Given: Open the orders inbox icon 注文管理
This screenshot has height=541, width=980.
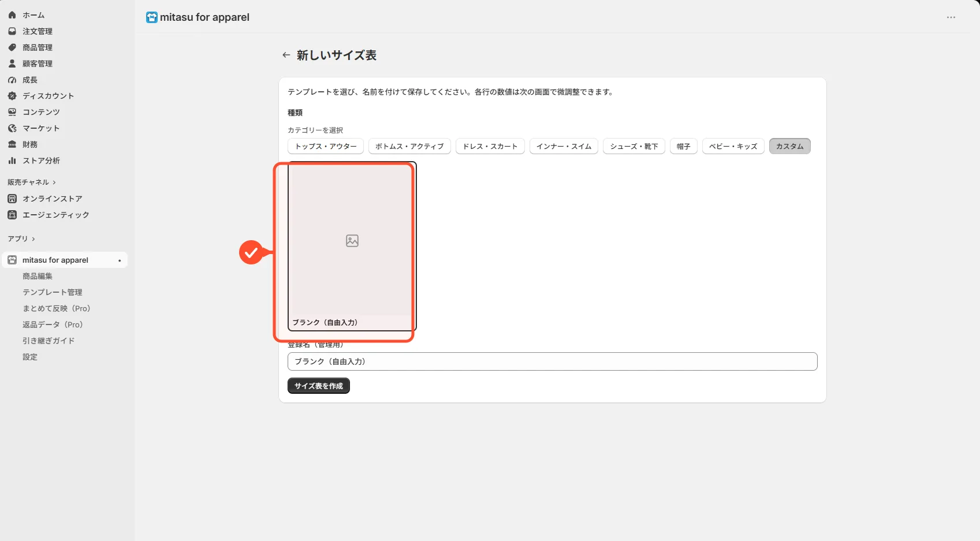Looking at the screenshot, I should pos(12,31).
